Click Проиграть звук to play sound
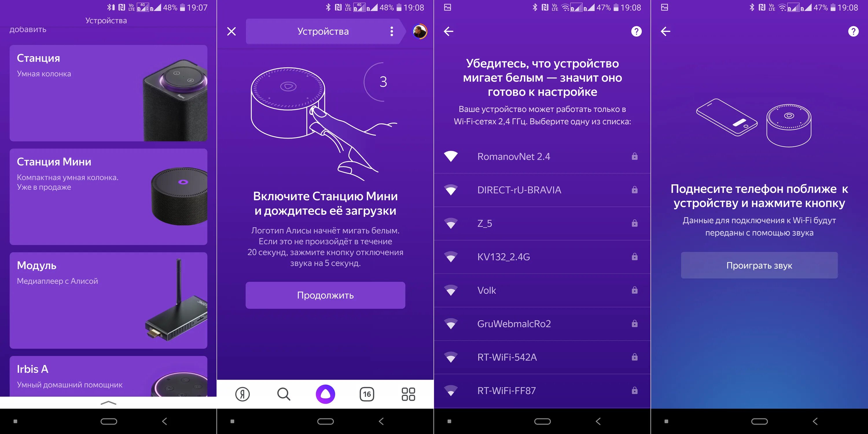The width and height of the screenshot is (868, 434). coord(759,264)
